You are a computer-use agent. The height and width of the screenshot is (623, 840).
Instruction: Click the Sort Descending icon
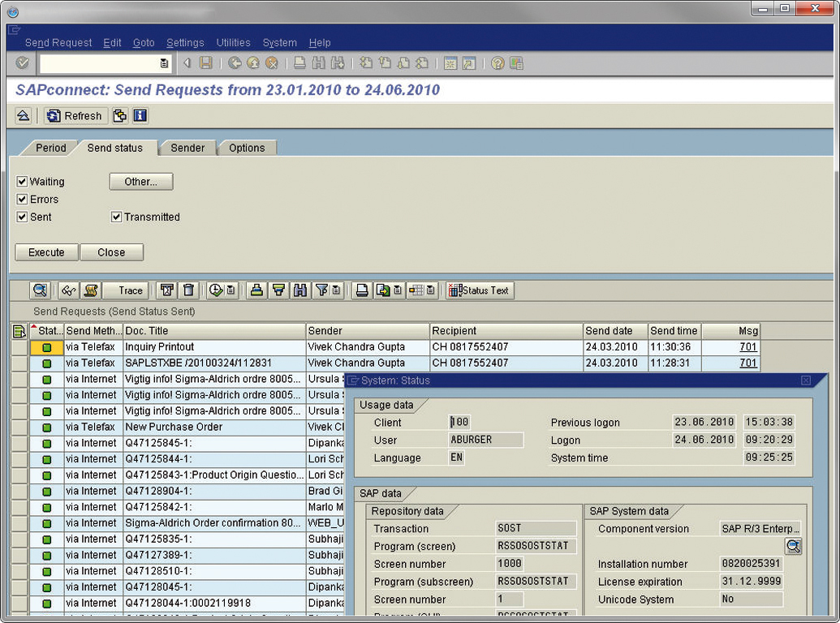tap(278, 290)
